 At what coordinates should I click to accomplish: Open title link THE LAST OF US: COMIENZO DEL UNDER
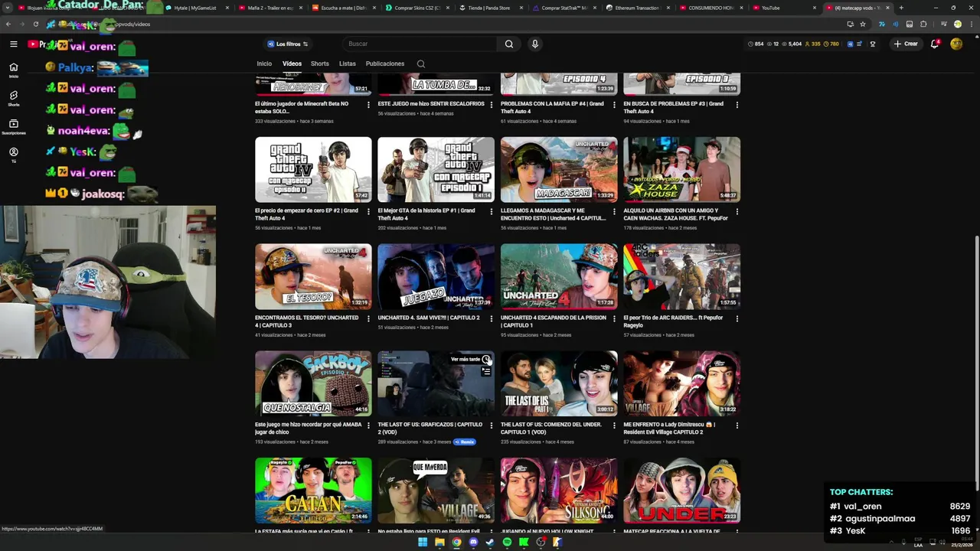(x=551, y=428)
